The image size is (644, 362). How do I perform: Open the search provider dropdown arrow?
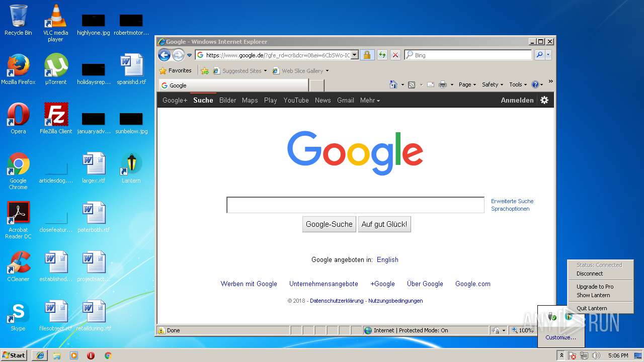click(548, 55)
